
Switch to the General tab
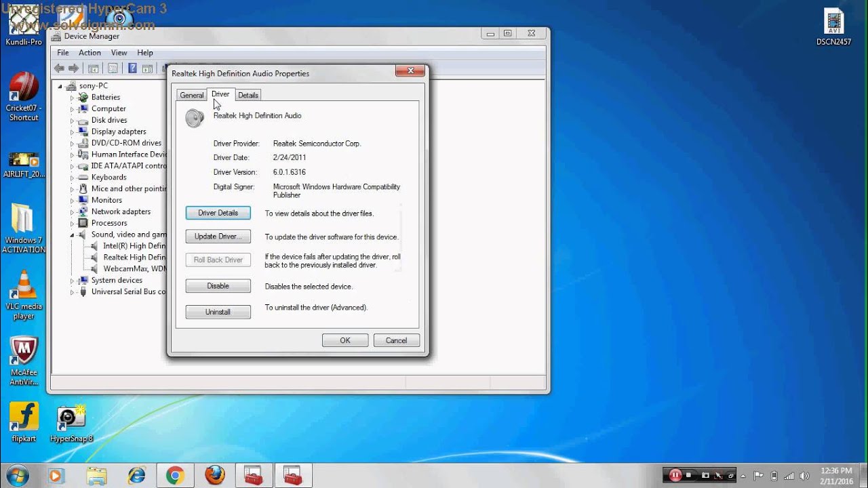[x=192, y=96]
